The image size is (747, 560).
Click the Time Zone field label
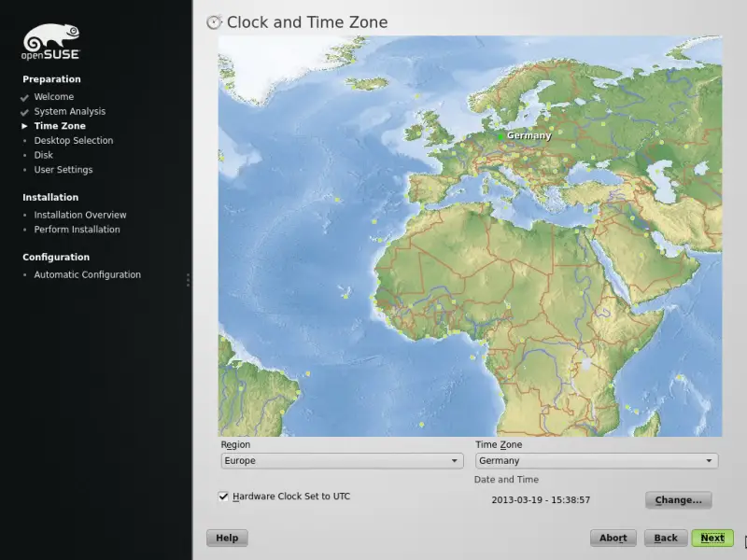[499, 444]
